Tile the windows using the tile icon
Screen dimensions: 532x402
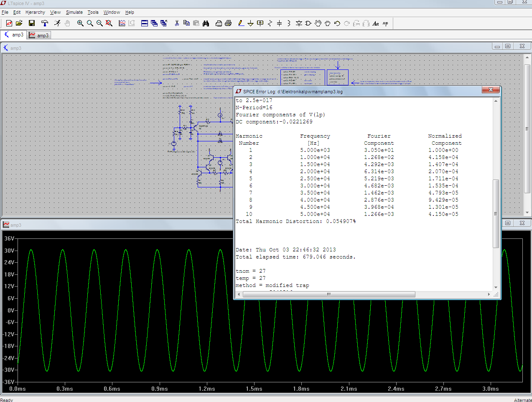(145, 23)
